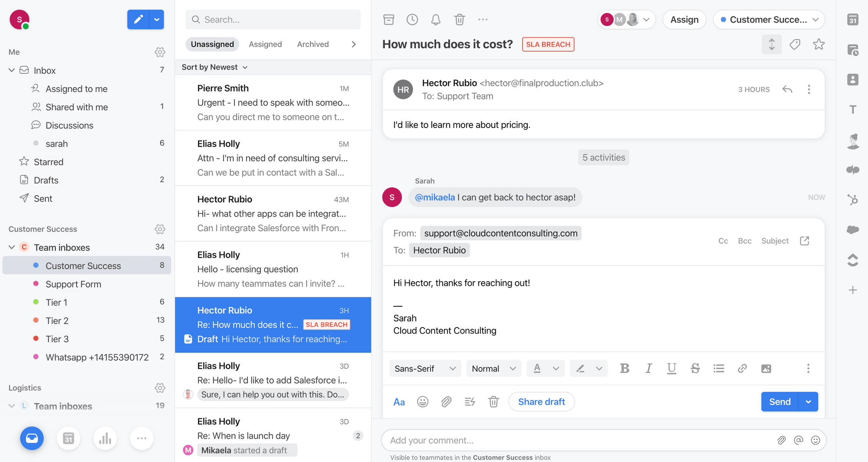
Task: Show more tabs with right chevron
Action: pos(353,44)
